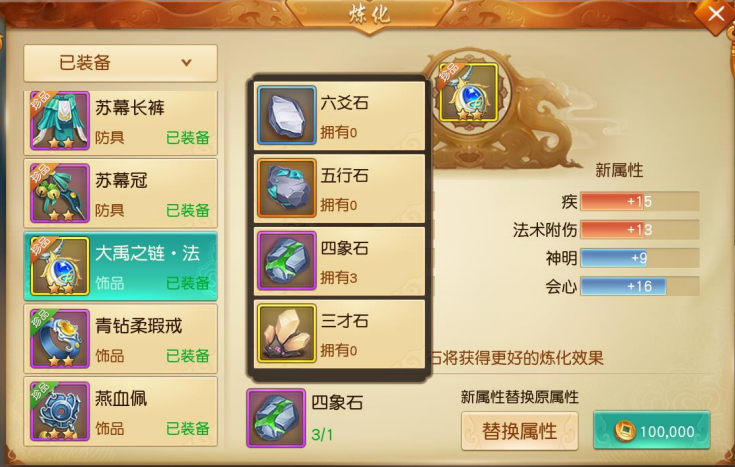Select the 六爻石 white stone icon

(x=286, y=115)
